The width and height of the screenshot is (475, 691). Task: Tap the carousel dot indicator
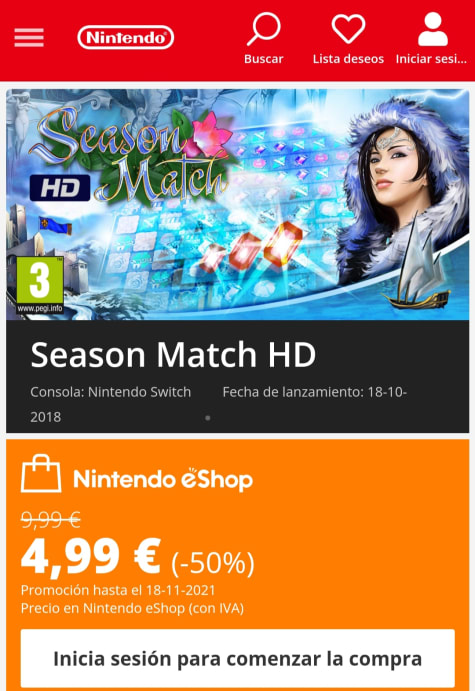pyautogui.click(x=208, y=418)
